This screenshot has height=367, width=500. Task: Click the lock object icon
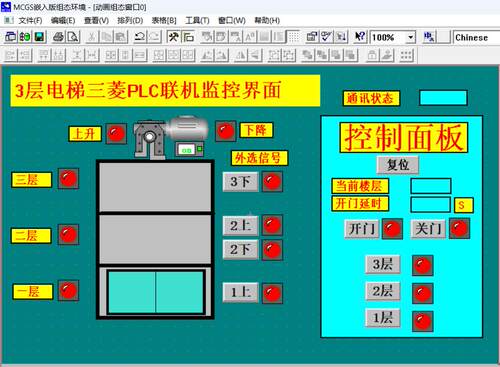tap(372, 55)
